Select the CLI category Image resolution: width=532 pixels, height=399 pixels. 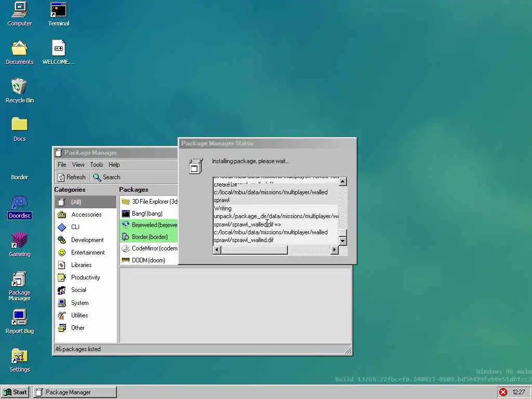pyautogui.click(x=86, y=227)
